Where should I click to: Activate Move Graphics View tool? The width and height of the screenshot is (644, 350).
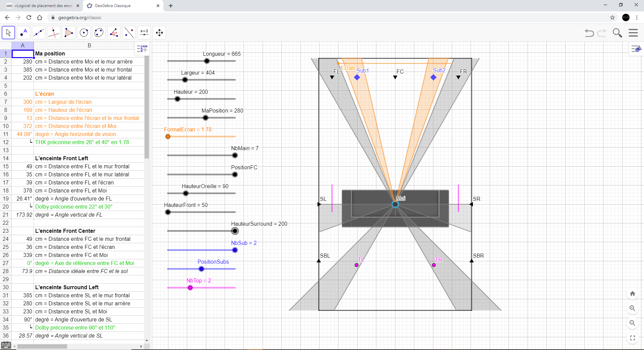(159, 33)
